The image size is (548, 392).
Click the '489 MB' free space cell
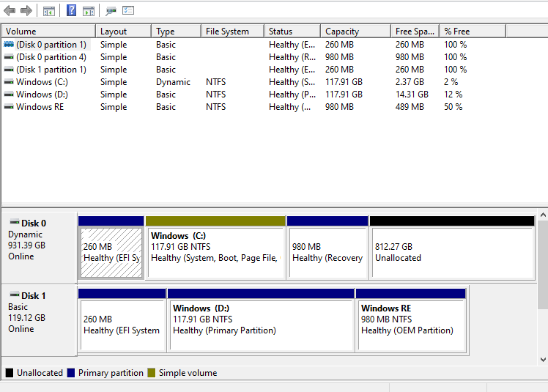(410, 107)
